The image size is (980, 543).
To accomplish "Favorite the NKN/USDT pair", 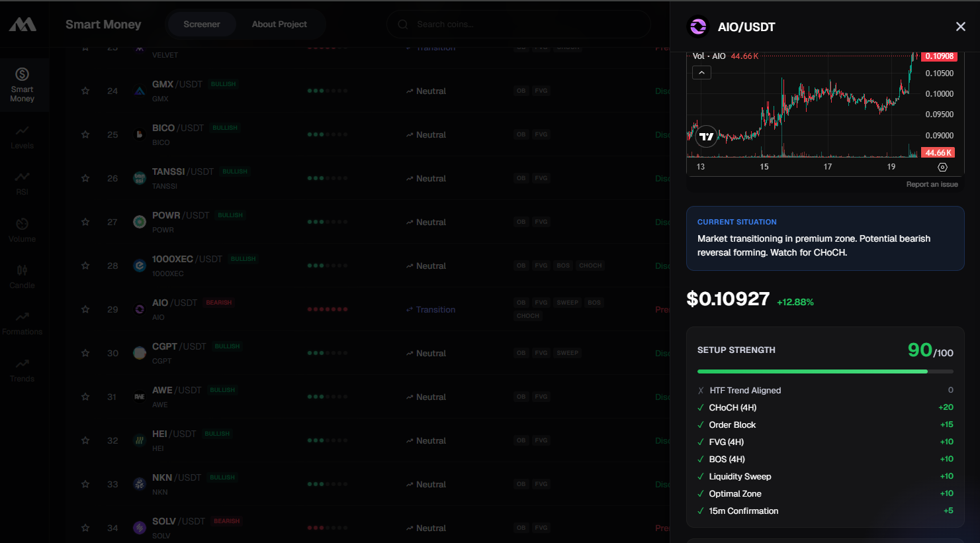I will coord(85,484).
